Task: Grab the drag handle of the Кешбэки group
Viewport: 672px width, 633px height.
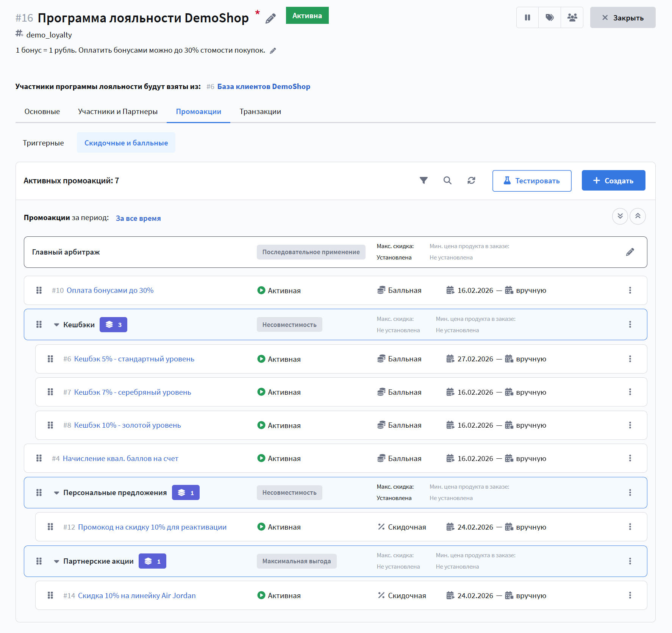Action: coord(39,324)
